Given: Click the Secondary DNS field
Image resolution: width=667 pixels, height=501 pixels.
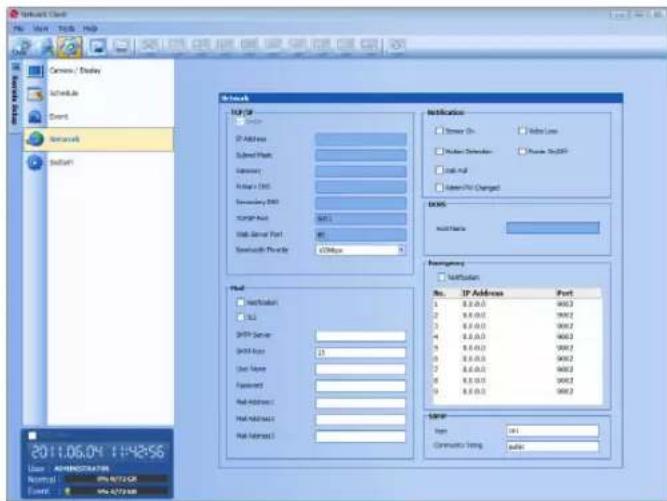Looking at the screenshot, I should point(360,202).
